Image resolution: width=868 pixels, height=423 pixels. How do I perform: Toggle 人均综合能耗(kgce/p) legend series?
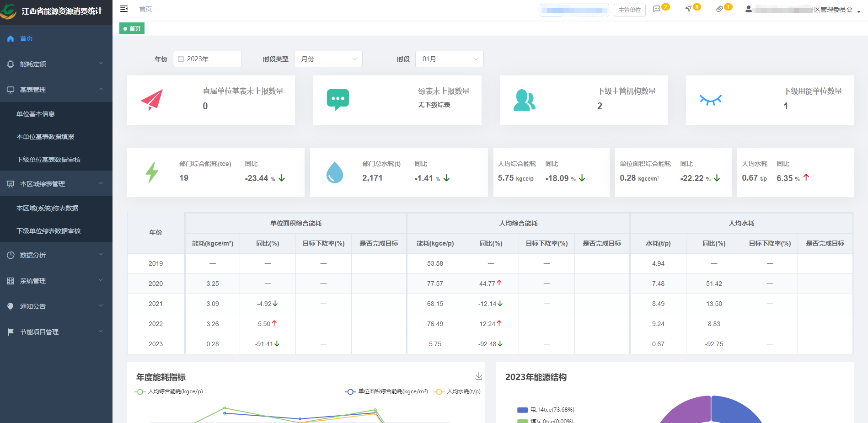click(x=169, y=392)
